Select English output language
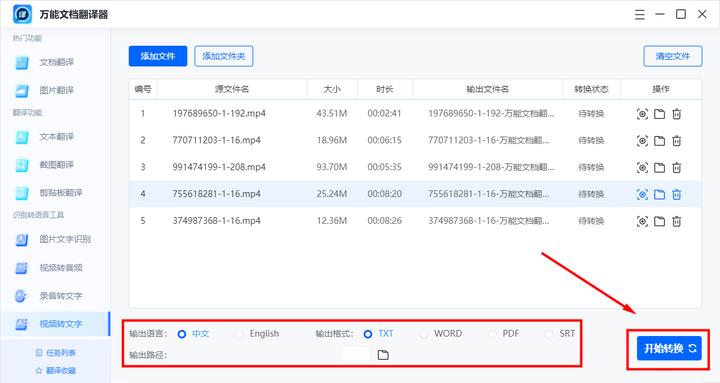The image size is (720, 383). pos(239,334)
